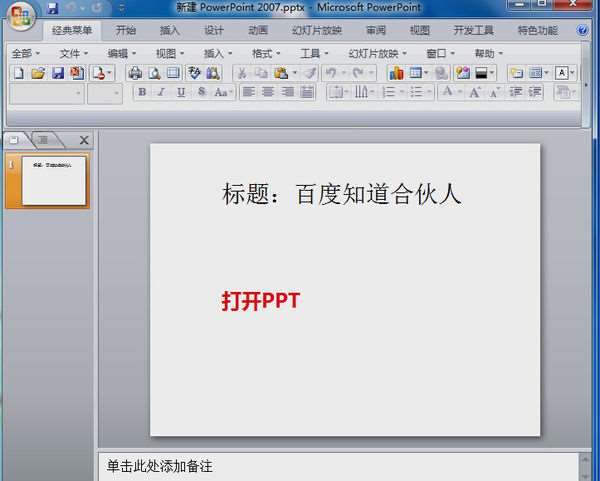Click the Align text right icon
The width and height of the screenshot is (600, 481).
[288, 92]
